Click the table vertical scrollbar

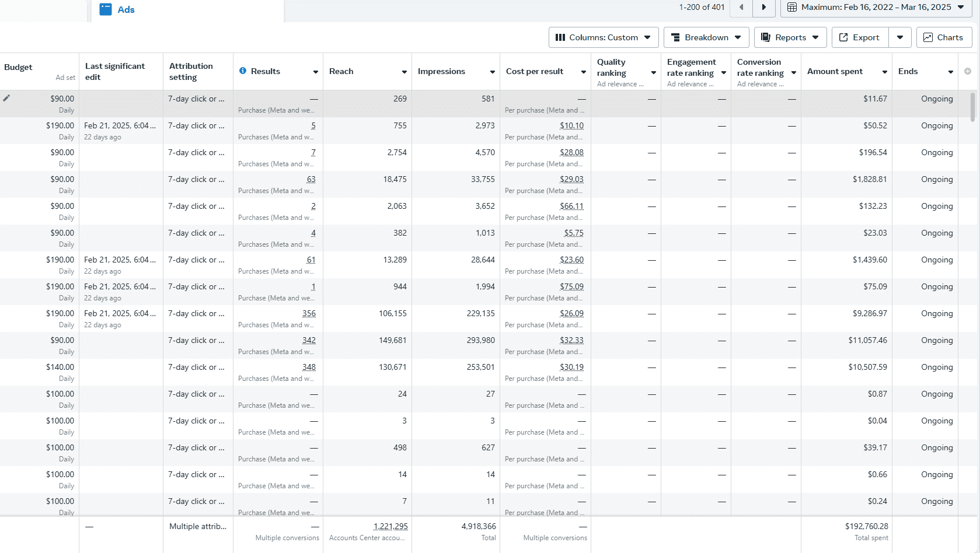[x=972, y=107]
